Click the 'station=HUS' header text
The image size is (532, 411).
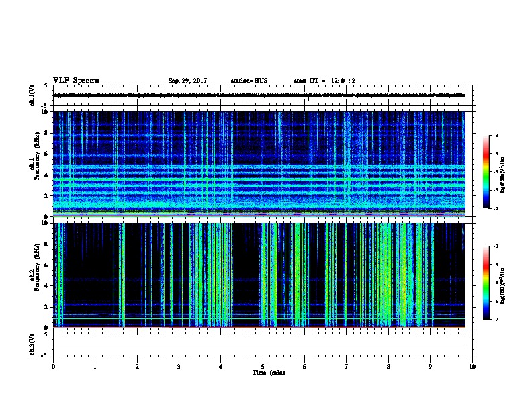coord(249,81)
